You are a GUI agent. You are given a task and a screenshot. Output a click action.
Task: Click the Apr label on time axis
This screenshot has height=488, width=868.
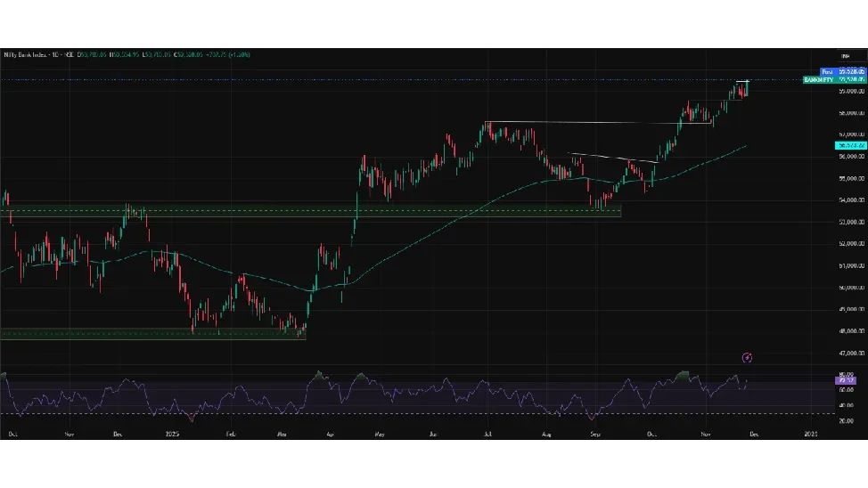point(331,434)
